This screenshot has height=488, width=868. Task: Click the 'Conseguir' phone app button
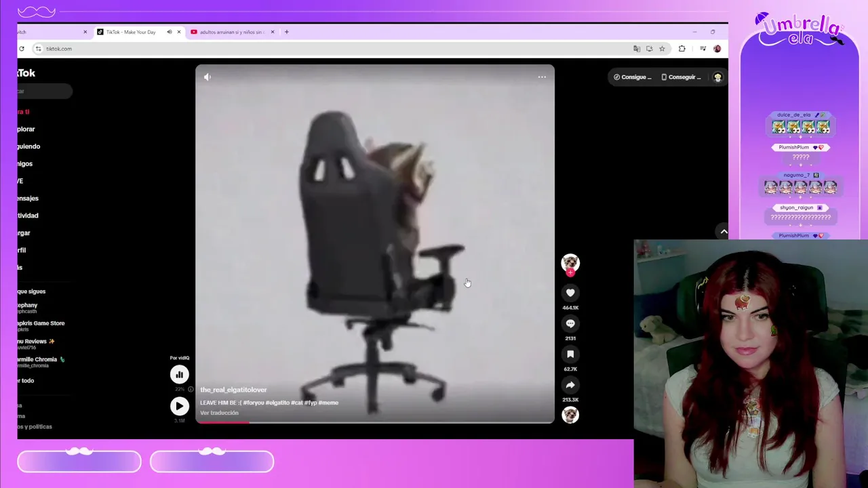pos(682,77)
